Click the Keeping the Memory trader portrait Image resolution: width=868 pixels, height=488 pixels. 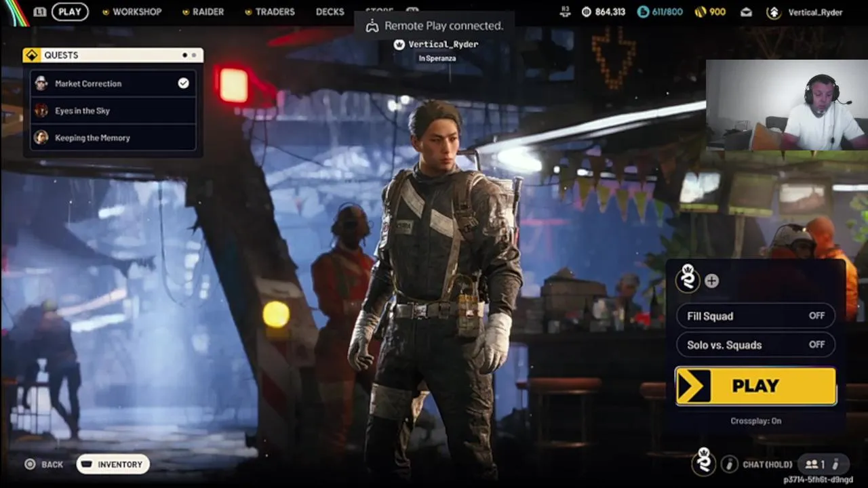click(41, 138)
